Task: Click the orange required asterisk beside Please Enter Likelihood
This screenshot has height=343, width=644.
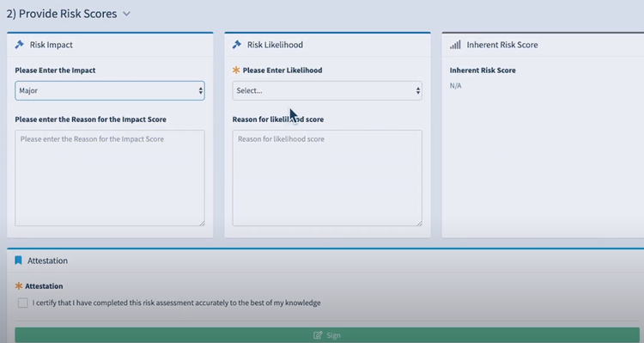Action: [236, 70]
